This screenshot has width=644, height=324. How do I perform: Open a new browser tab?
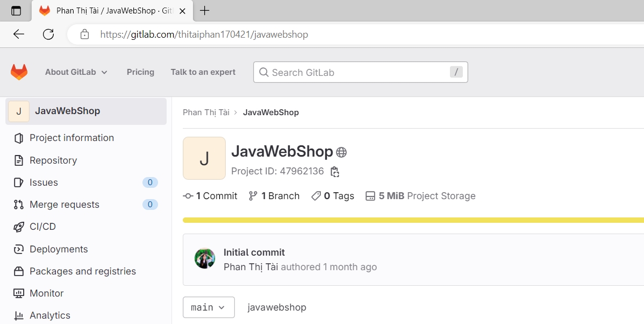point(204,11)
